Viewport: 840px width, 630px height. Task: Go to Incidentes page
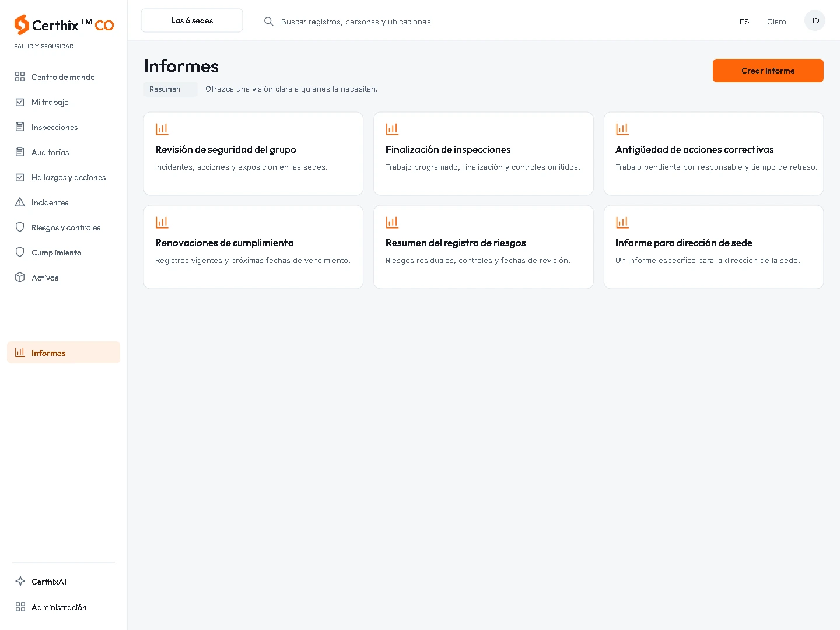pyautogui.click(x=64, y=202)
